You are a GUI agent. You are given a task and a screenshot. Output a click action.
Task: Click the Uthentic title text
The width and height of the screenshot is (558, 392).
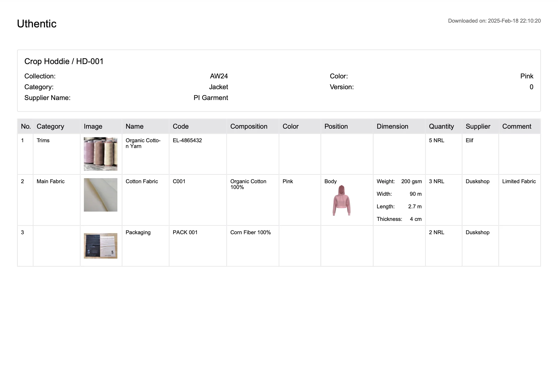click(x=37, y=24)
